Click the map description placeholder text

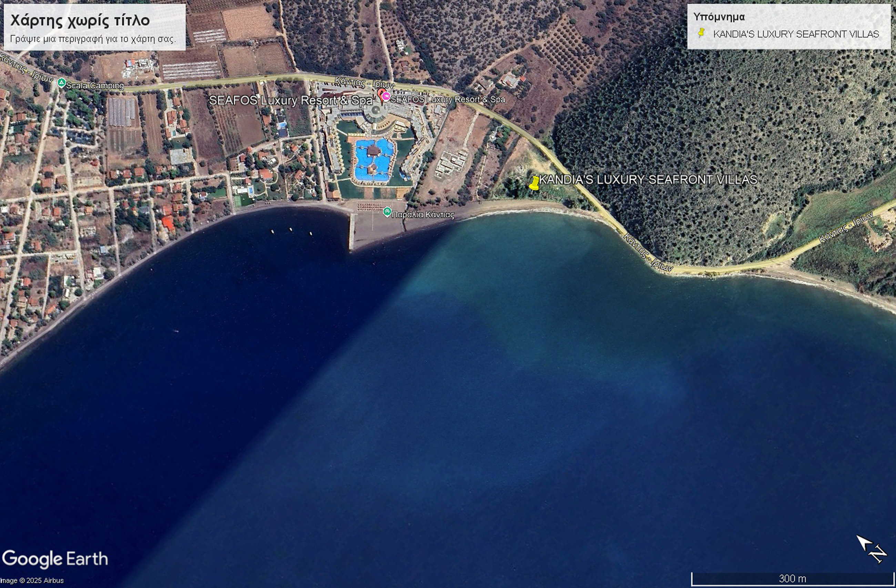pyautogui.click(x=93, y=39)
